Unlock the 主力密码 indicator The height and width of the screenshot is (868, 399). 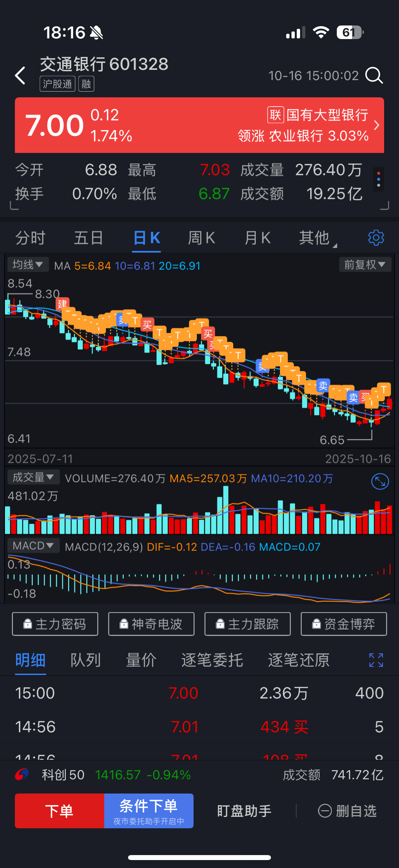point(55,624)
